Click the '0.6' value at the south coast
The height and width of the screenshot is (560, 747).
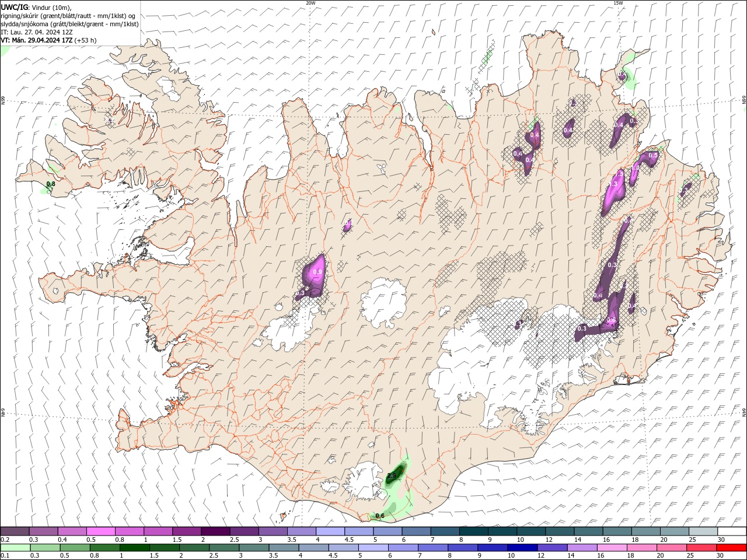pos(380,516)
